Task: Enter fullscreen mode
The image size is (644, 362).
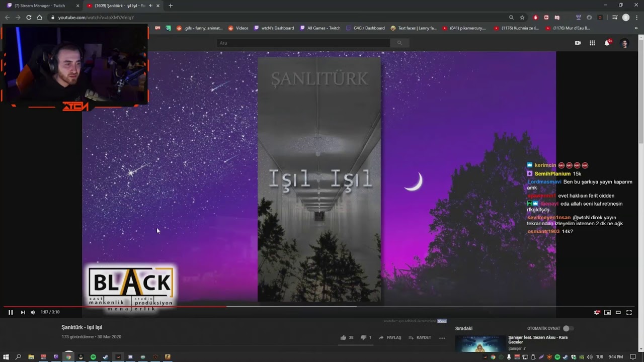Action: tap(629, 312)
